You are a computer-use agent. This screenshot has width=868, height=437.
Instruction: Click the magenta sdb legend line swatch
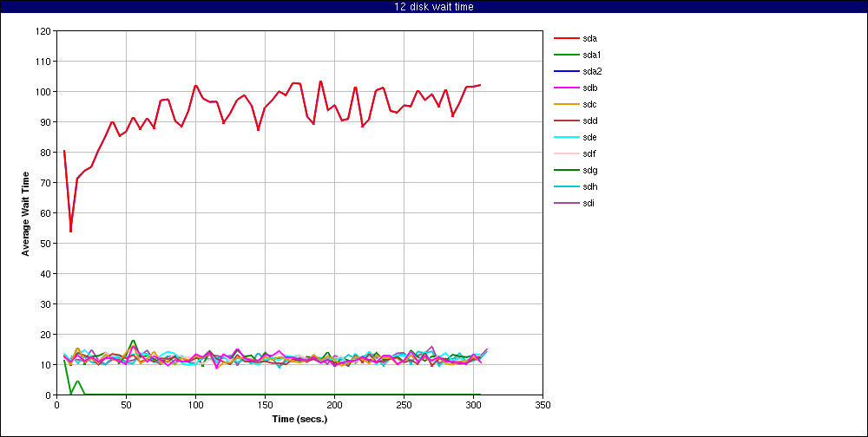click(566, 88)
